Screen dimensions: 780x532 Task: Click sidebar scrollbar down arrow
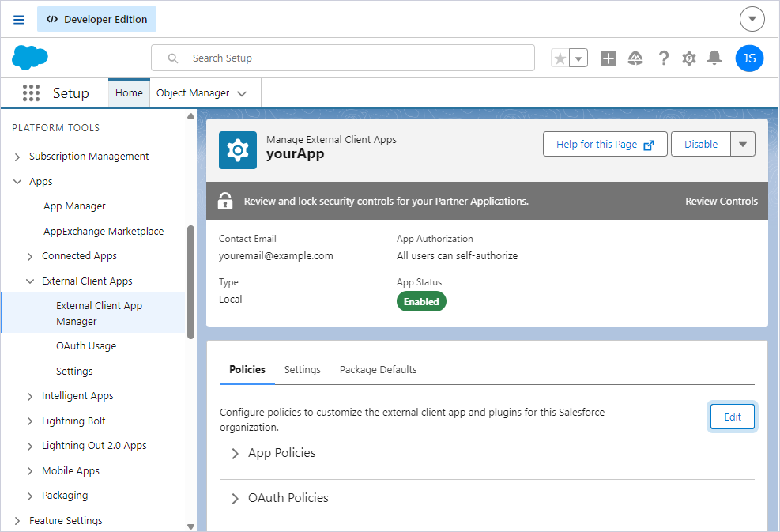point(190,526)
